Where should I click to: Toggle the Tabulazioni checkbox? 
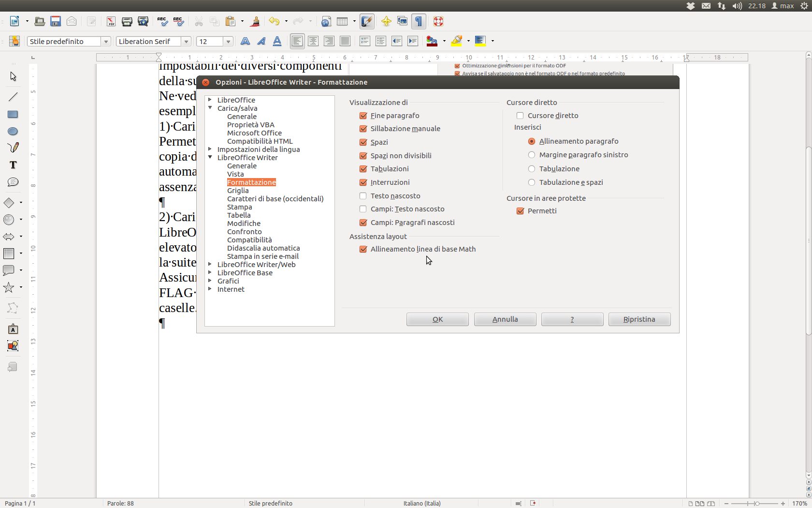click(363, 169)
